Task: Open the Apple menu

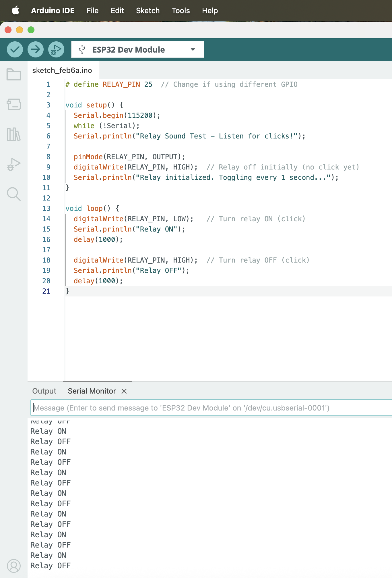Action: 15,11
